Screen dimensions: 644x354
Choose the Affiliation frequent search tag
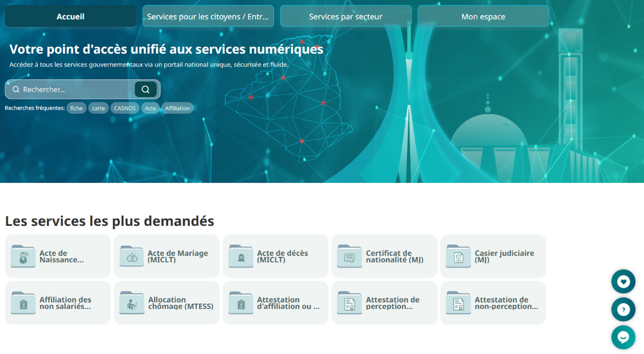[x=178, y=108]
